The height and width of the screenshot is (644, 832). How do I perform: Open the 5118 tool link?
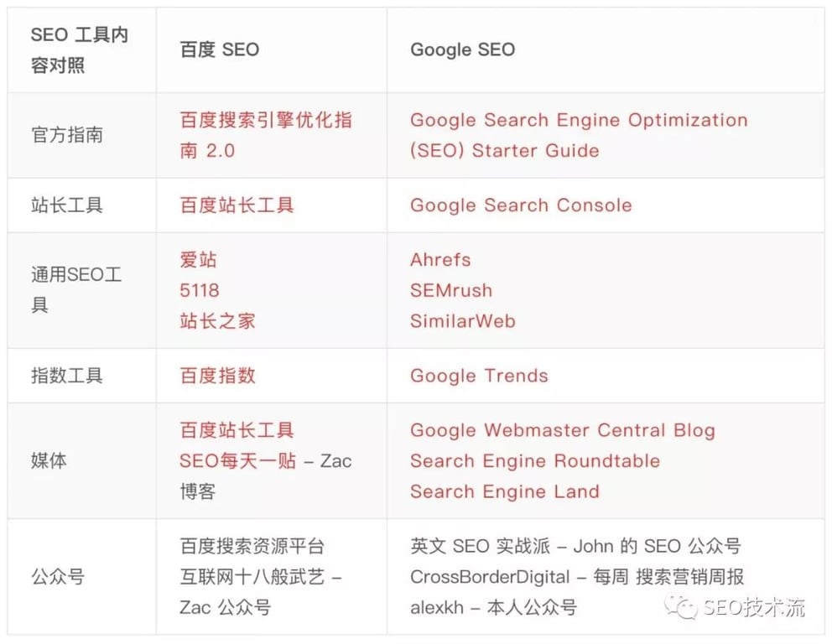[x=200, y=290]
